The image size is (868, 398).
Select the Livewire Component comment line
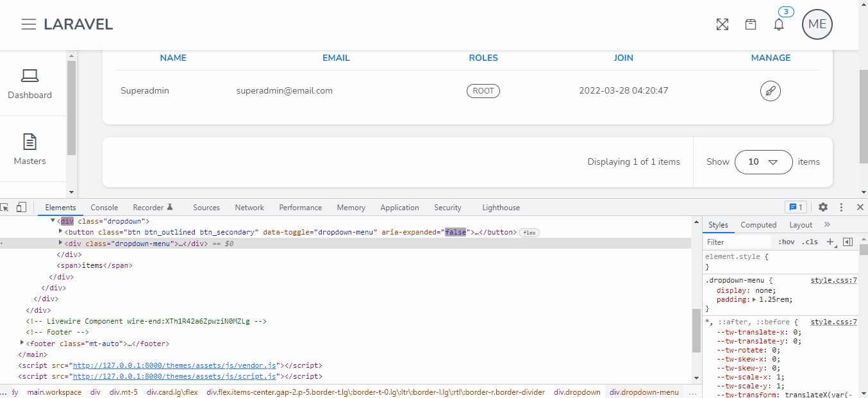pos(146,321)
